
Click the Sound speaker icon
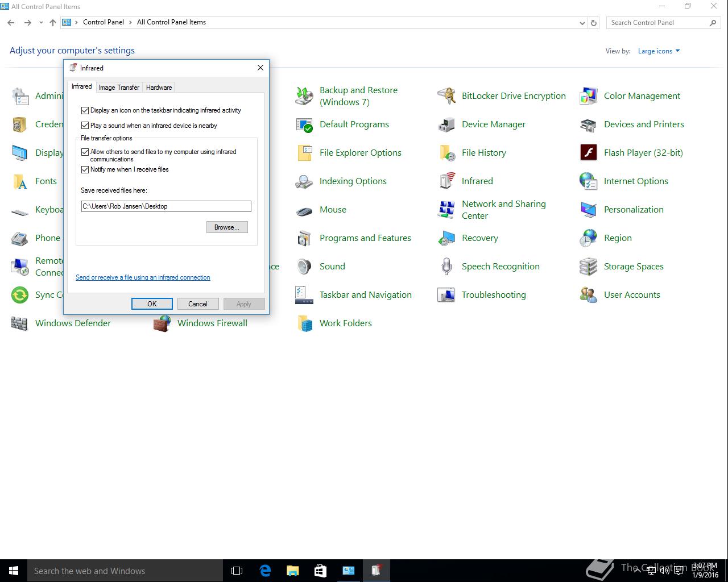304,267
